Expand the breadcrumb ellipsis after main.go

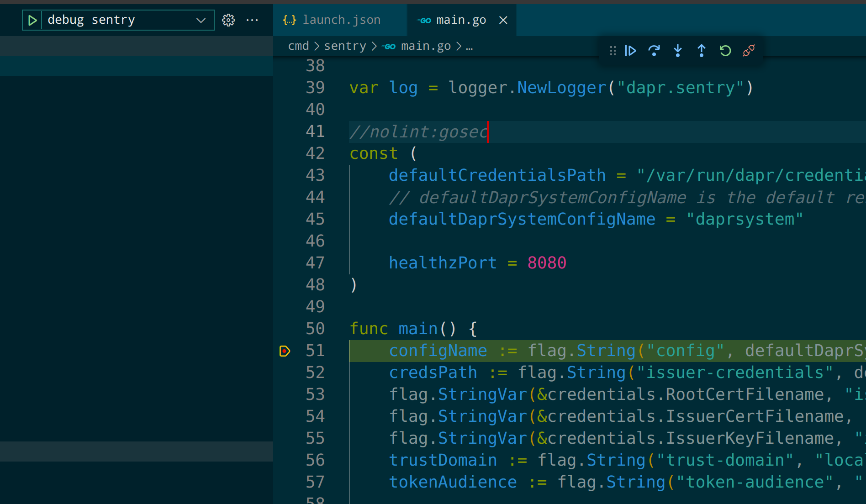(470, 46)
